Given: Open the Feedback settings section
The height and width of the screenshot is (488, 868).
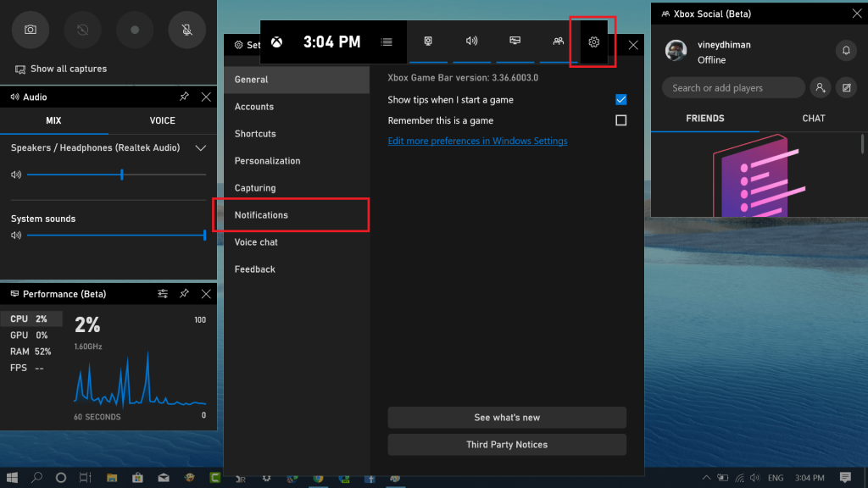Looking at the screenshot, I should (297, 269).
